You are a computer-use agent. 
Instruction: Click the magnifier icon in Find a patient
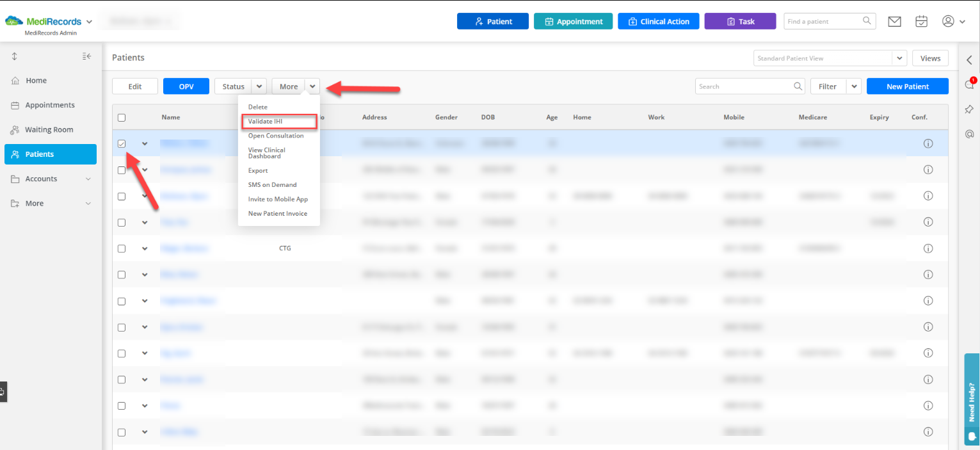click(867, 21)
